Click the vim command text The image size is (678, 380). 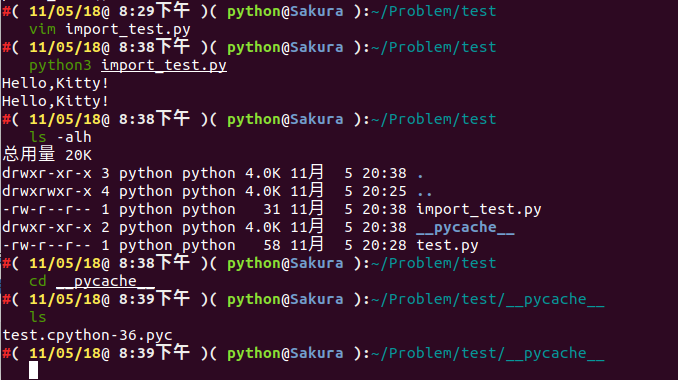(42, 29)
